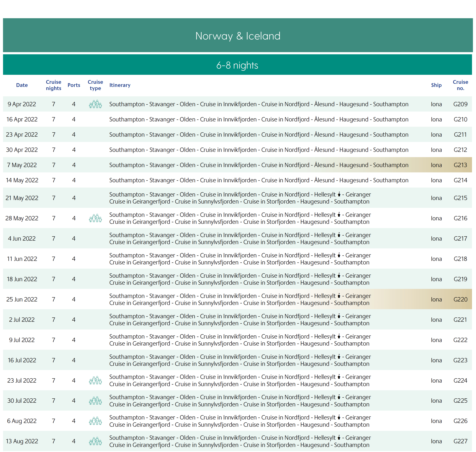Click cruise number G209

460,104
